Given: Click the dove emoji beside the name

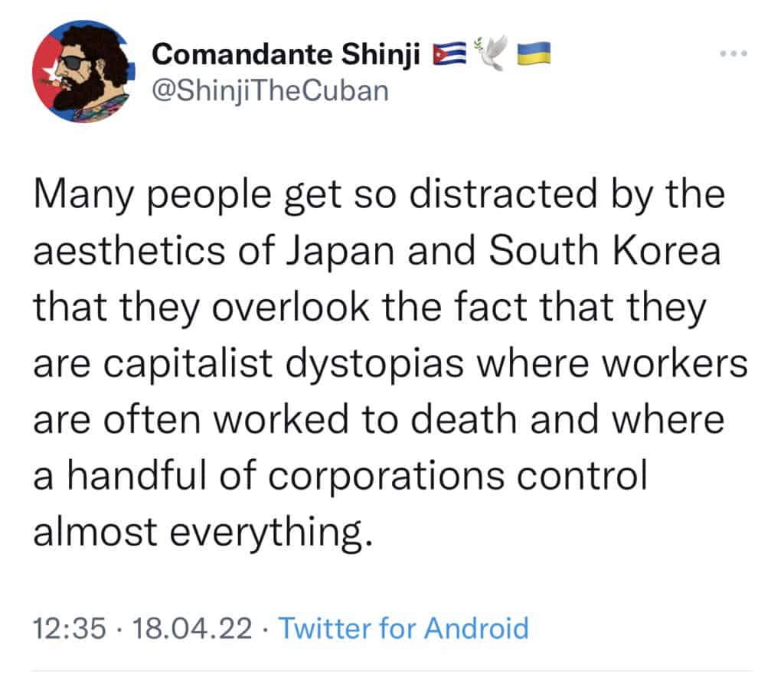Looking at the screenshot, I should pos(492,53).
